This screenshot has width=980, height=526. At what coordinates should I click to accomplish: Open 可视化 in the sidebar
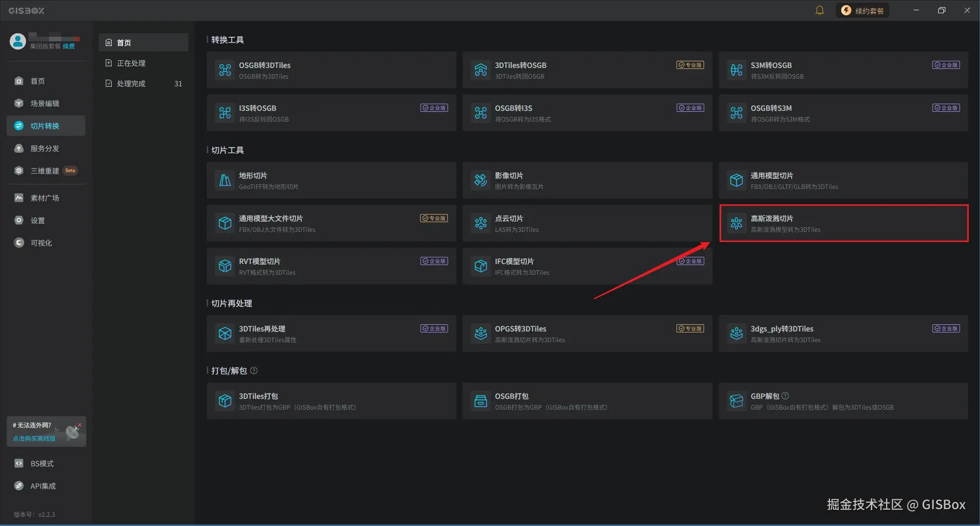(46, 243)
